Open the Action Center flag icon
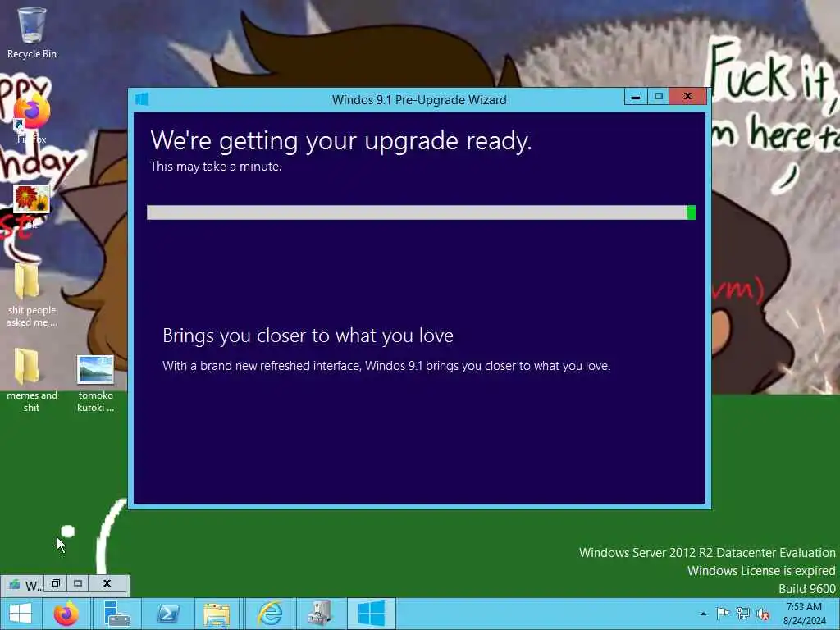Viewport: 840px width, 630px height. coord(723,614)
